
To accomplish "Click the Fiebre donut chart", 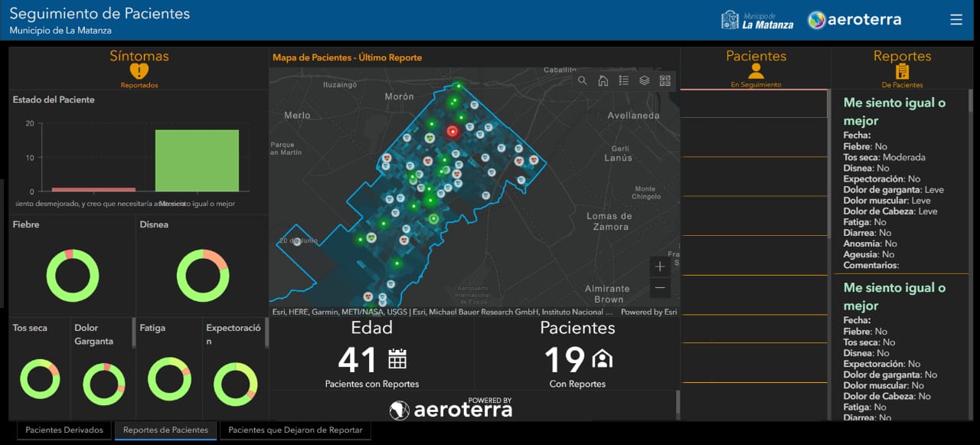I will 73,275.
